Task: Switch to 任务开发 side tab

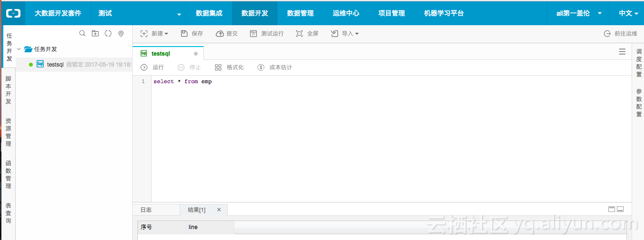Action: 9,47
